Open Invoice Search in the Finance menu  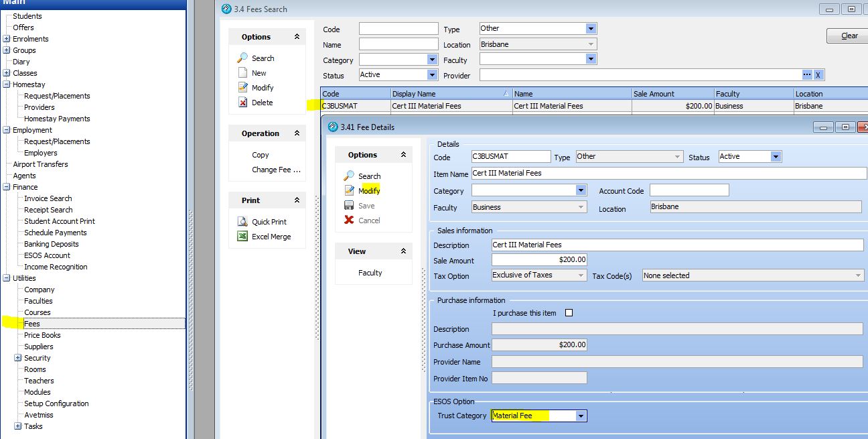coord(48,198)
